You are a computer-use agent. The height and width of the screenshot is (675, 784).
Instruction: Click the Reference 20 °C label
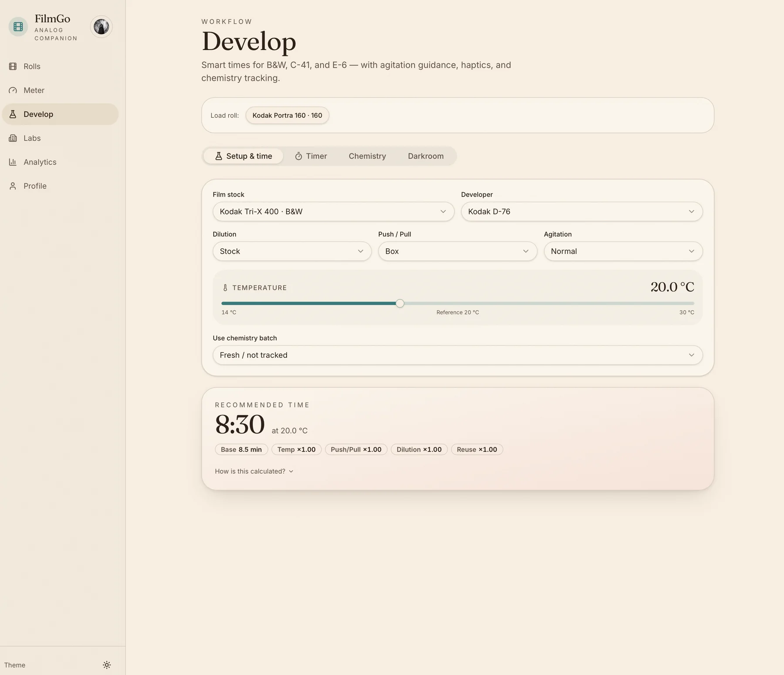(457, 312)
